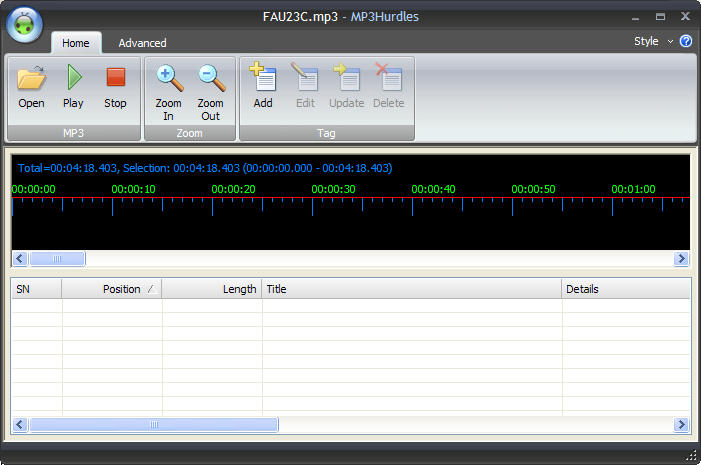Close the MP3Hurdles window
This screenshot has width=701, height=465.
click(685, 17)
